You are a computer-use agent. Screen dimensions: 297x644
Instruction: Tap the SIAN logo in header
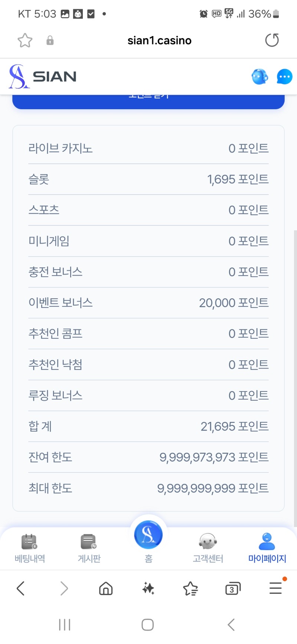click(43, 77)
